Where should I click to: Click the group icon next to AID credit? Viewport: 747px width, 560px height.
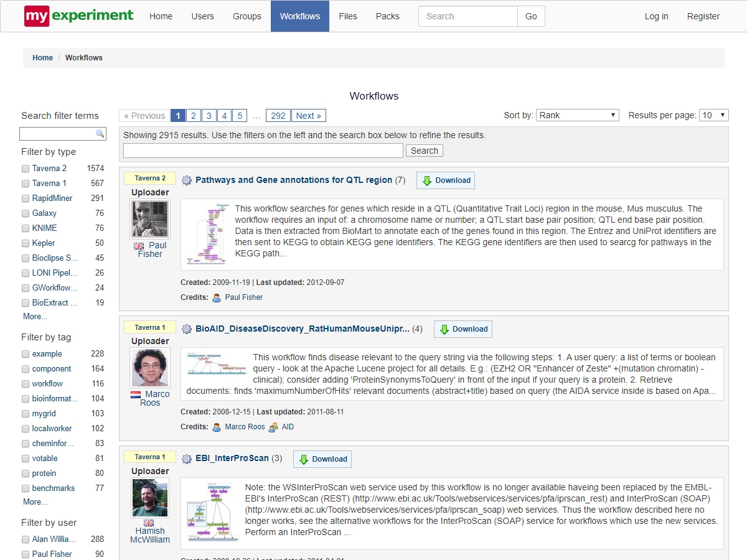click(x=273, y=427)
